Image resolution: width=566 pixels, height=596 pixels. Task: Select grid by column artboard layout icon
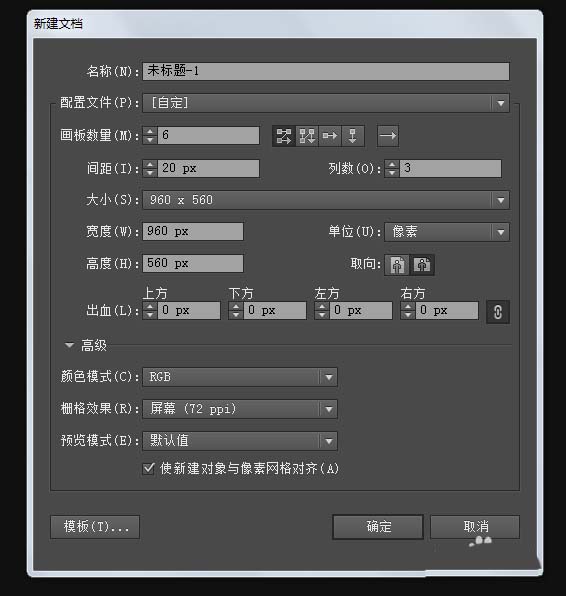tap(307, 136)
